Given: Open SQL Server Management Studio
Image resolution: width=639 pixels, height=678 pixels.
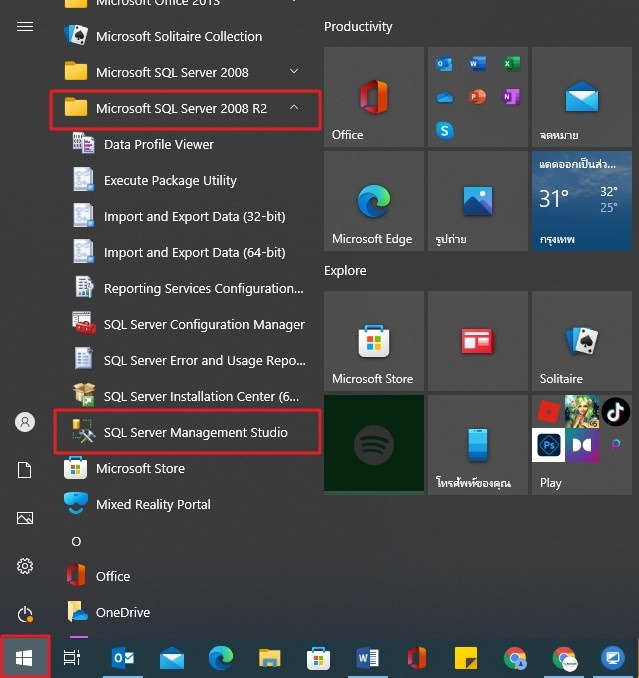Looking at the screenshot, I should click(x=187, y=432).
